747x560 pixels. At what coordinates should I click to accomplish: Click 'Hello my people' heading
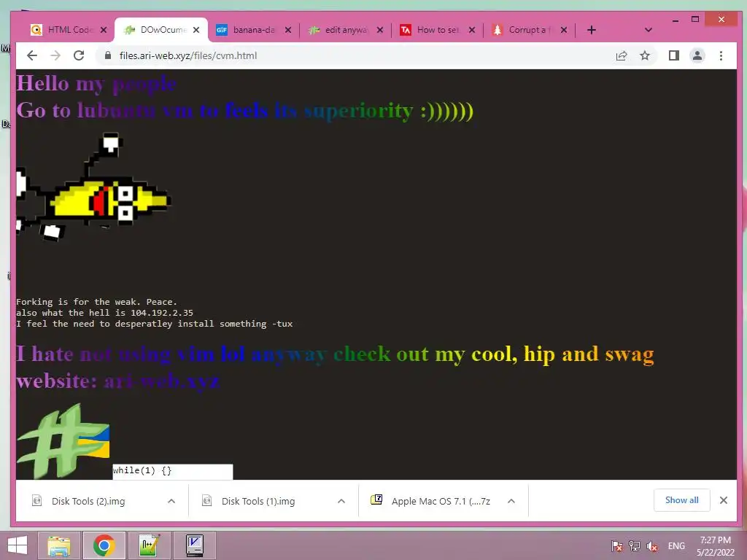click(x=96, y=84)
